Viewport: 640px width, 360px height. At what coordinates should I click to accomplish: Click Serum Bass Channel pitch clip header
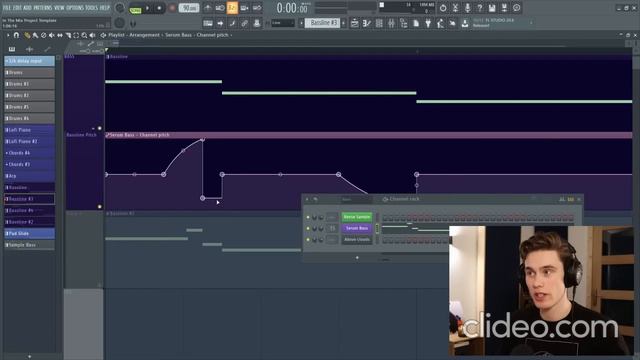[369, 135]
